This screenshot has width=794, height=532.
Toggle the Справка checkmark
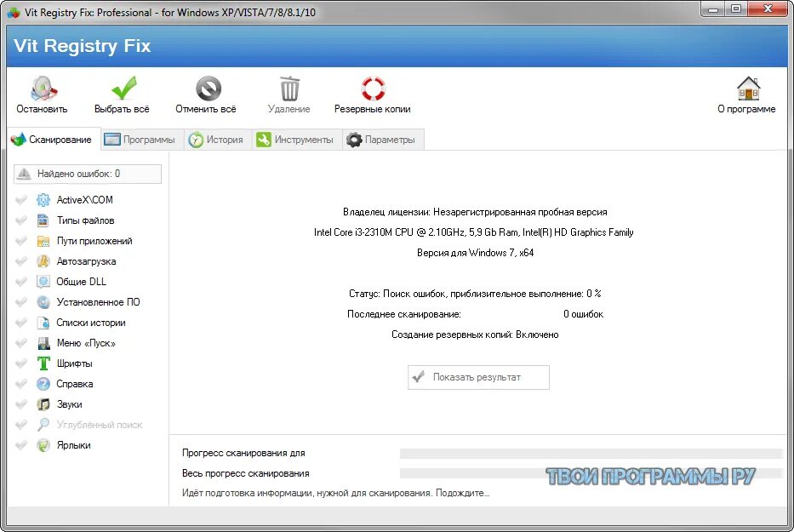pos(20,384)
